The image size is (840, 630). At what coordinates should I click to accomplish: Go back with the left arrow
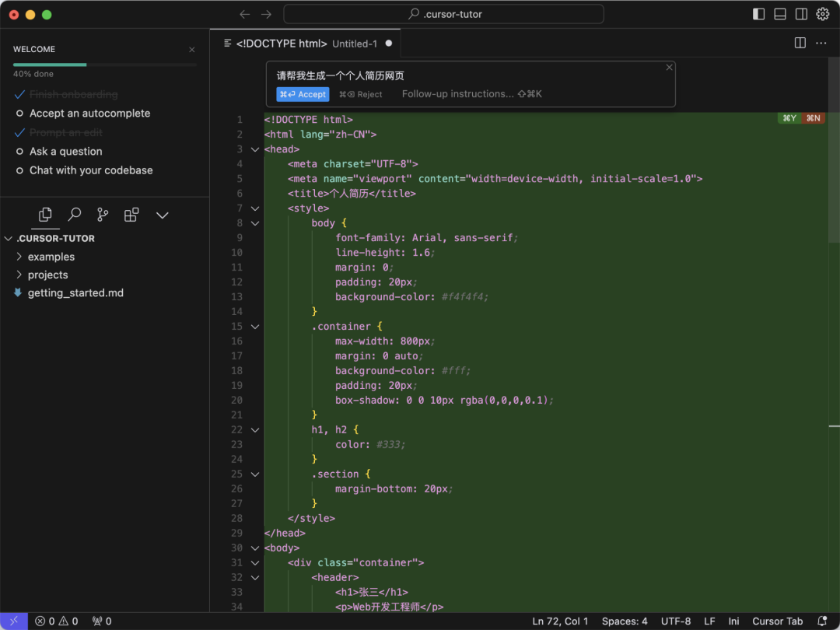(x=245, y=15)
